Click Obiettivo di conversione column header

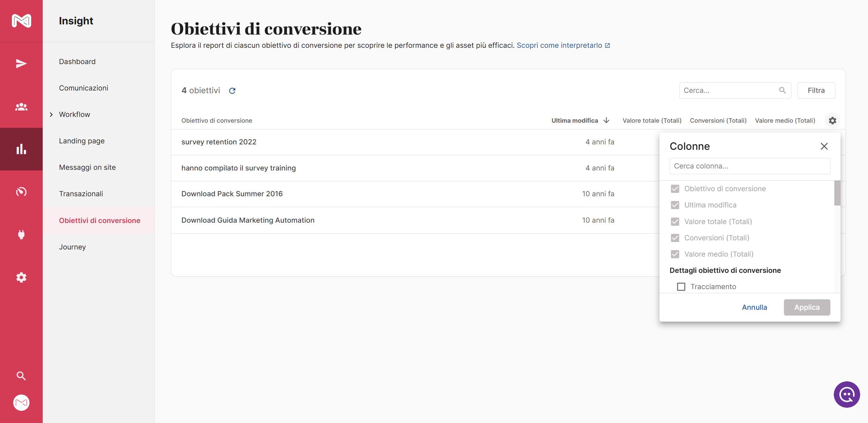(217, 121)
